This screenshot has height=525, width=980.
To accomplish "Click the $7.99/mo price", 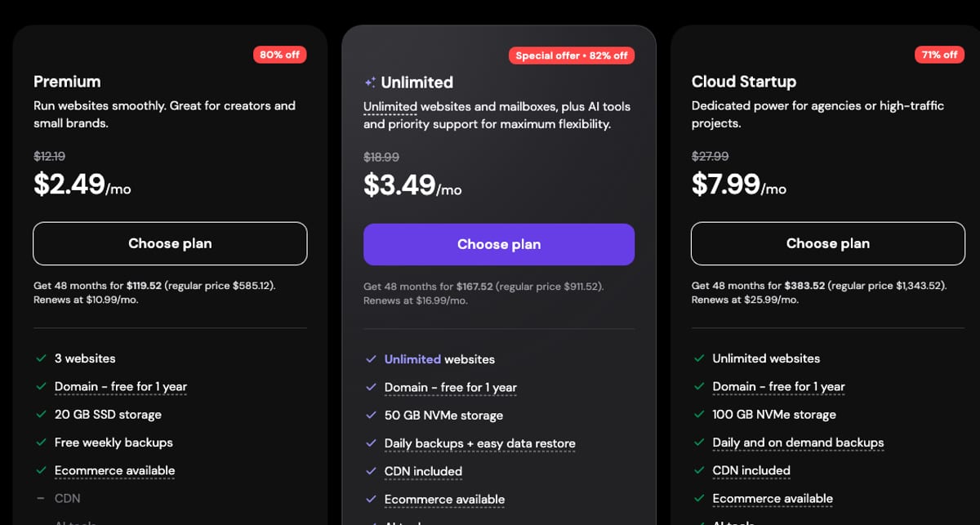I will point(739,185).
